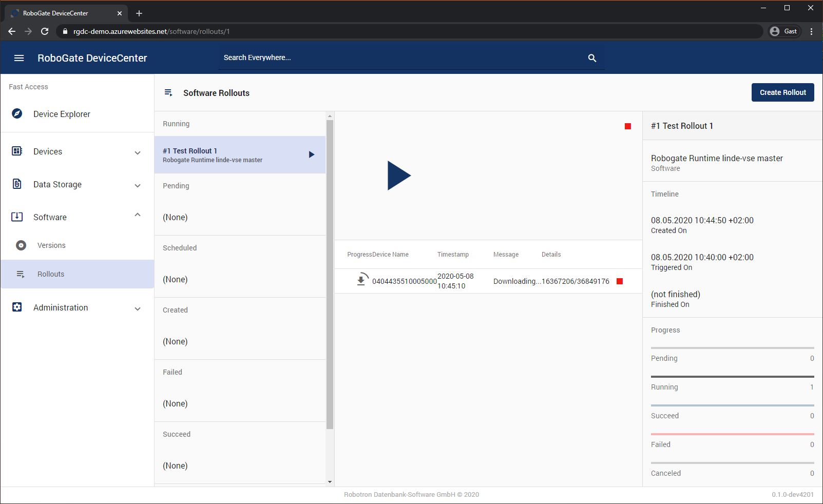This screenshot has height=504, width=823.
Task: Open the hamburger navigation menu
Action: point(19,58)
